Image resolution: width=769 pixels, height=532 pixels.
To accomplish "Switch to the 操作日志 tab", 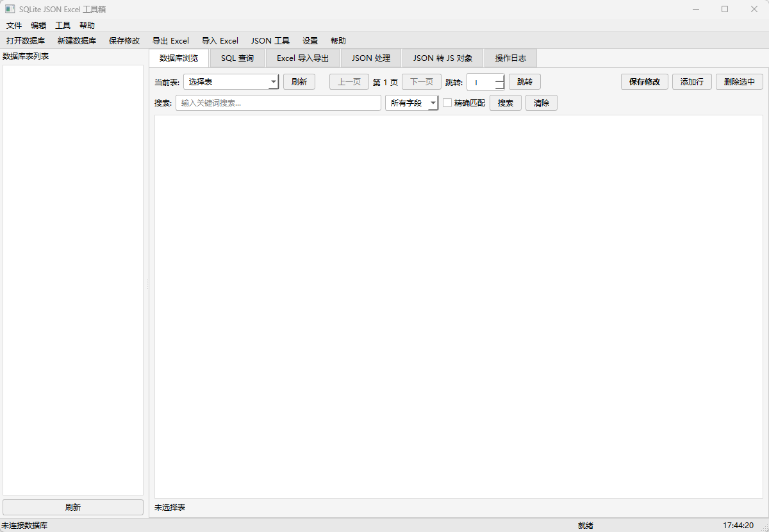I will pyautogui.click(x=511, y=58).
